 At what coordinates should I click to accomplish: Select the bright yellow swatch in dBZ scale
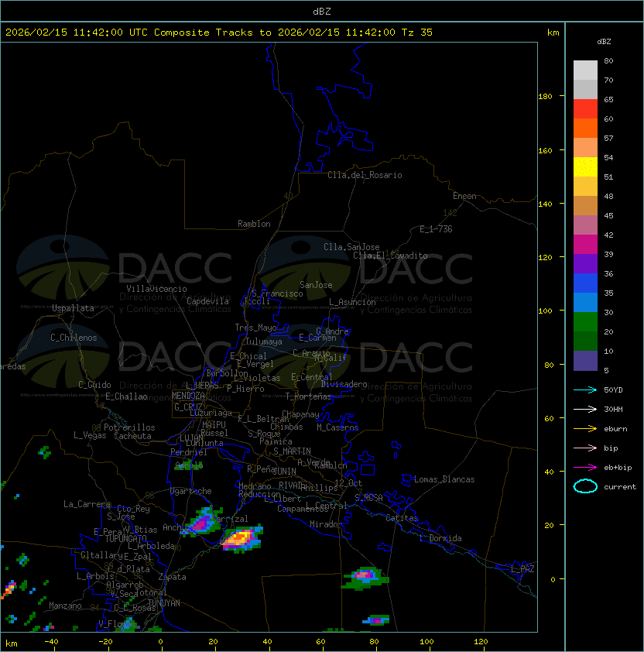585,167
